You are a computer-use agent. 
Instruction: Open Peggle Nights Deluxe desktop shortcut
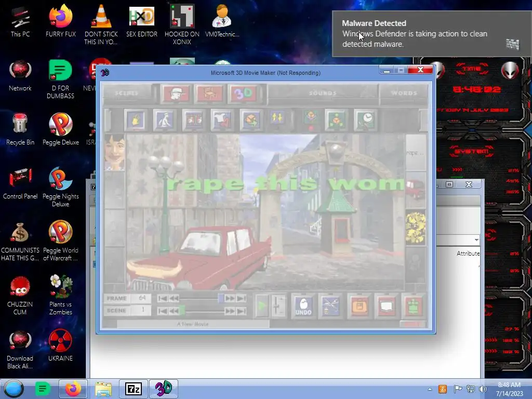pyautogui.click(x=60, y=187)
